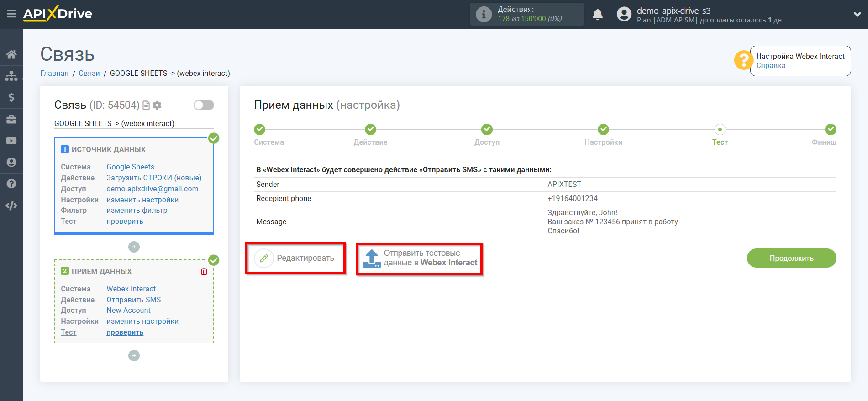The width and height of the screenshot is (868, 401).
Task: Delete the data receiving block (trash icon)
Action: click(x=204, y=271)
